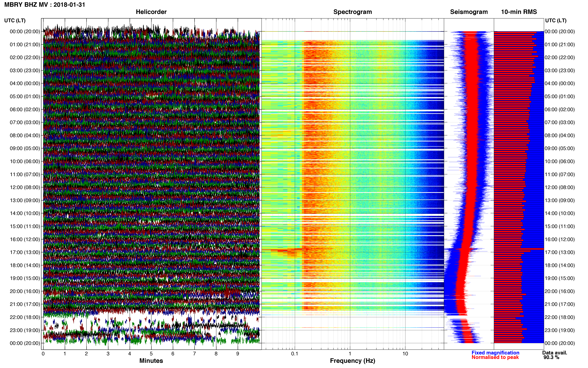
Task: Click the long red RMS spike bar near 17:00
Action: coord(519,249)
